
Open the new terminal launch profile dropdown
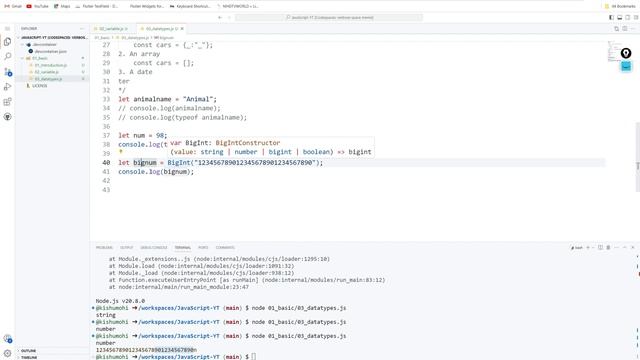[593, 248]
